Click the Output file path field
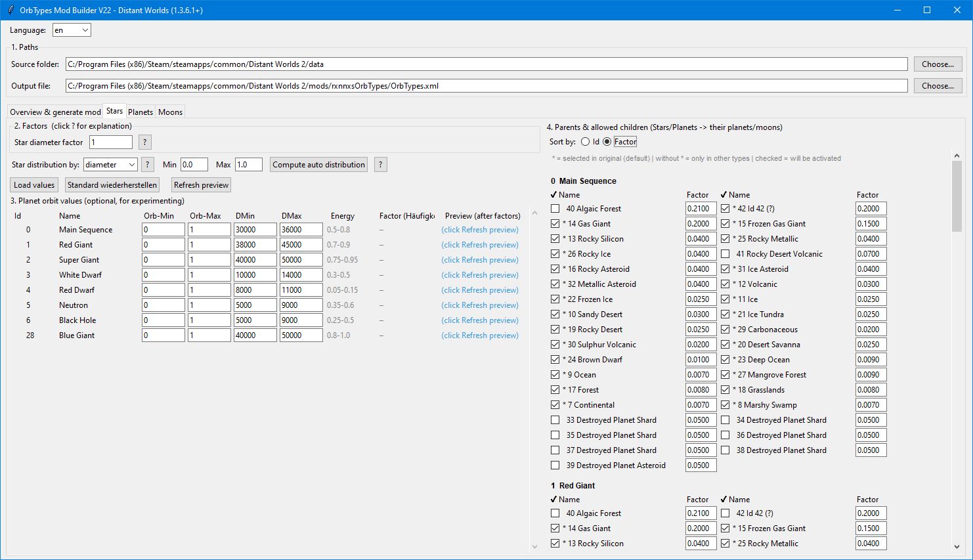This screenshot has width=973, height=560. coord(486,86)
